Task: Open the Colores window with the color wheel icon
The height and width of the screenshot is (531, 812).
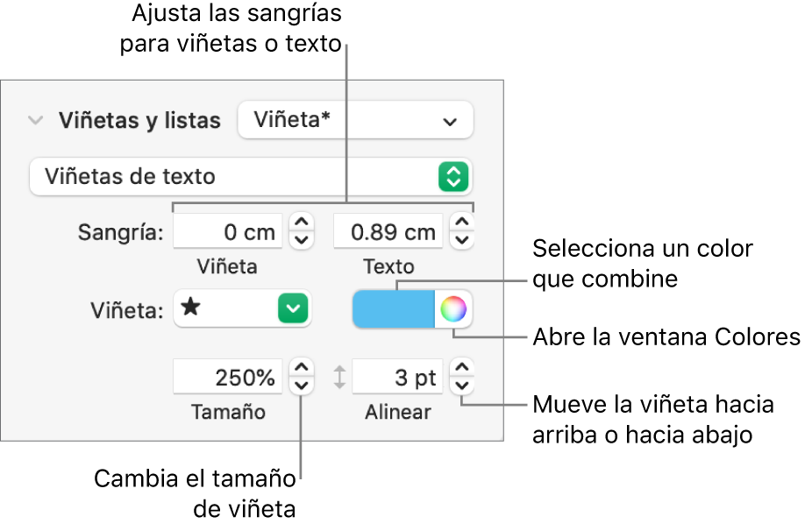Action: [453, 309]
